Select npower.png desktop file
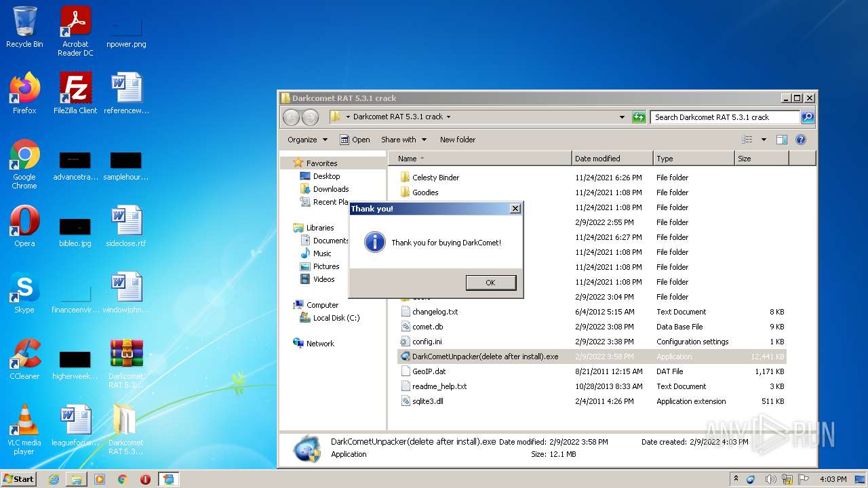This screenshot has height=488, width=868. pyautogui.click(x=126, y=32)
